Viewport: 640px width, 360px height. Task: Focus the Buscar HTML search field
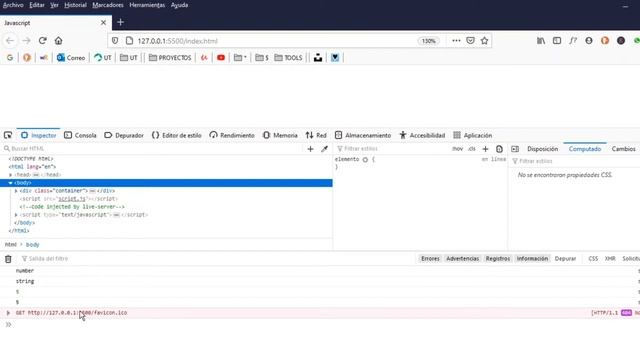tap(153, 149)
